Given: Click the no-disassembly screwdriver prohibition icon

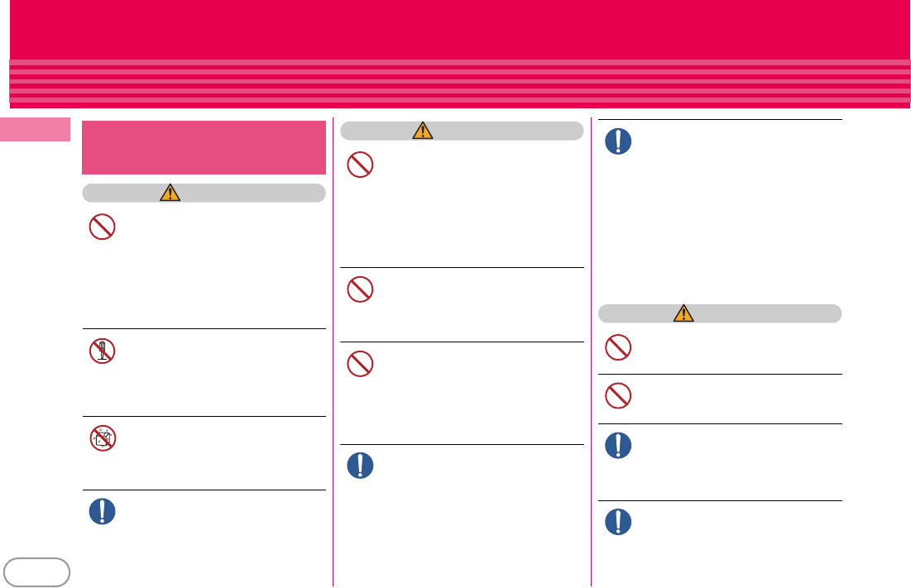Looking at the screenshot, I should point(103,351).
